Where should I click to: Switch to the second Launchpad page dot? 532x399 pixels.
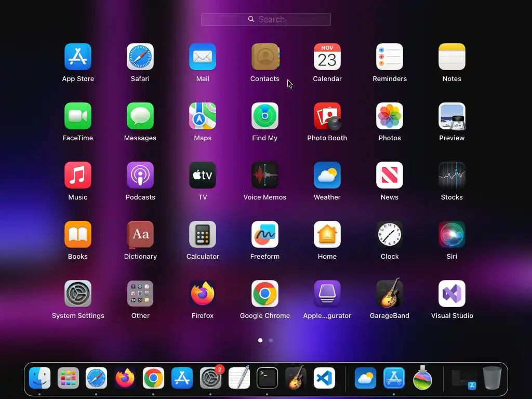coord(271,340)
